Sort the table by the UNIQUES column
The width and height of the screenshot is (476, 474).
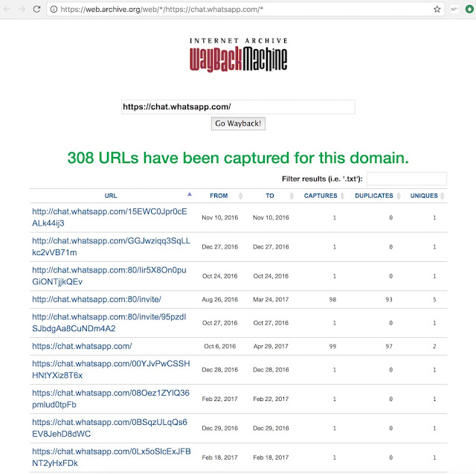coord(424,196)
